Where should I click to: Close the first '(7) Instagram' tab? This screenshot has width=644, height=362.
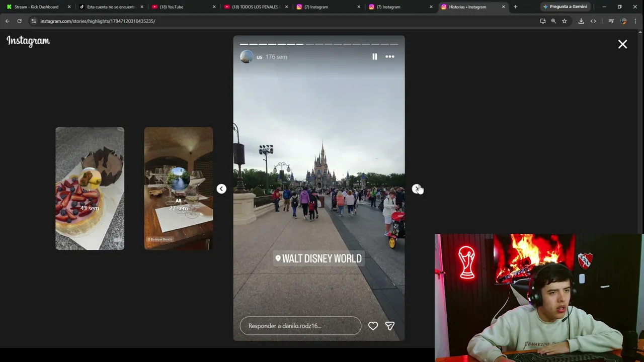click(x=359, y=7)
